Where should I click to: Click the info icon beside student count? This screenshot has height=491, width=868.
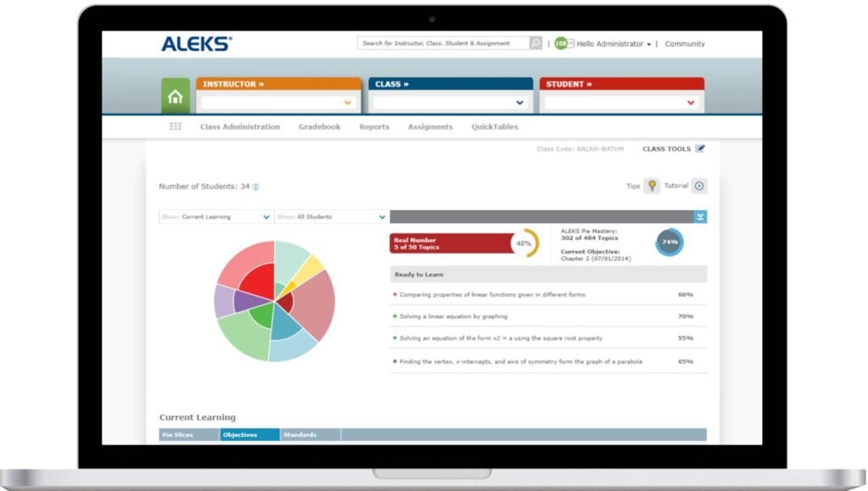[x=256, y=187]
